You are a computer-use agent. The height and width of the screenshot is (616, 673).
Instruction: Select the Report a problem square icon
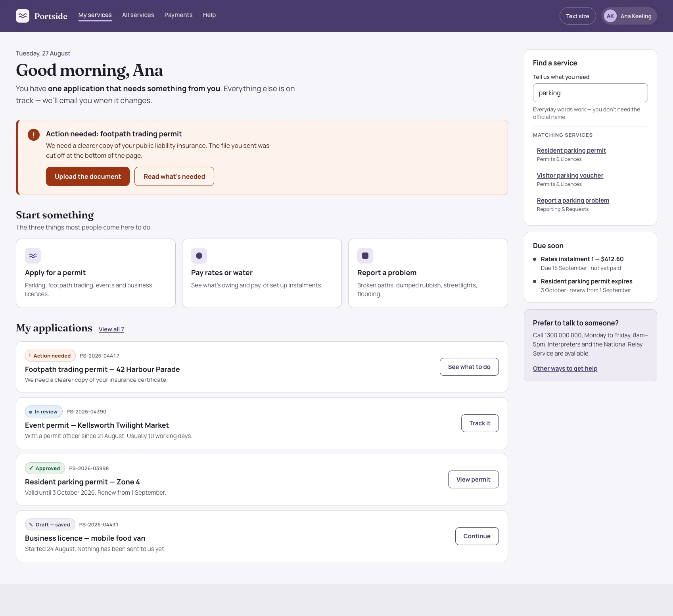click(x=365, y=256)
